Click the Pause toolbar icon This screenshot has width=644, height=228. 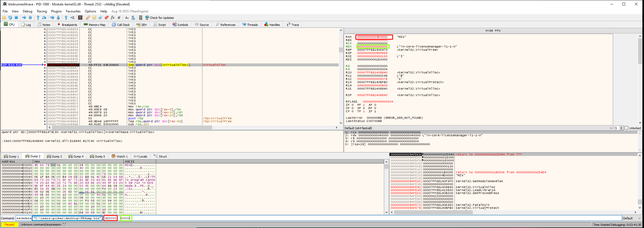click(x=30, y=18)
